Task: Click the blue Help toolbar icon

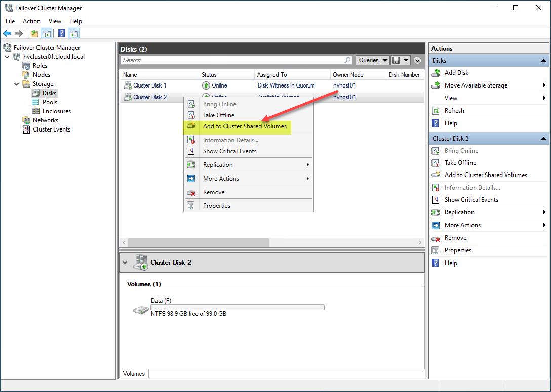Action: 61,34
